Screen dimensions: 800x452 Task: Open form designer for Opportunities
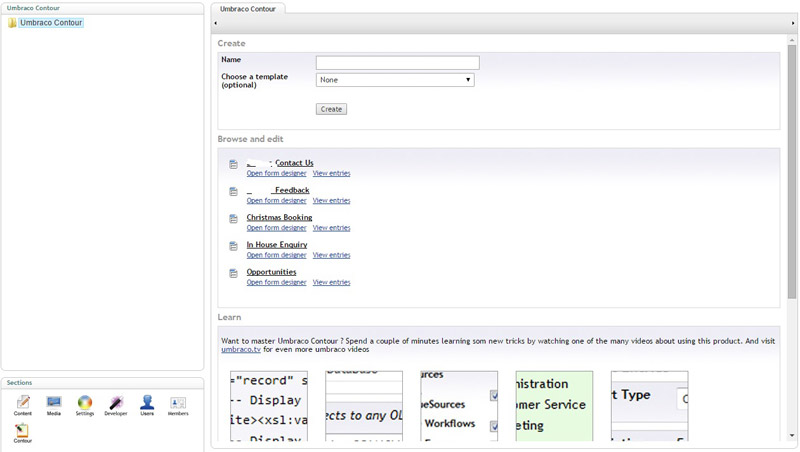277,283
